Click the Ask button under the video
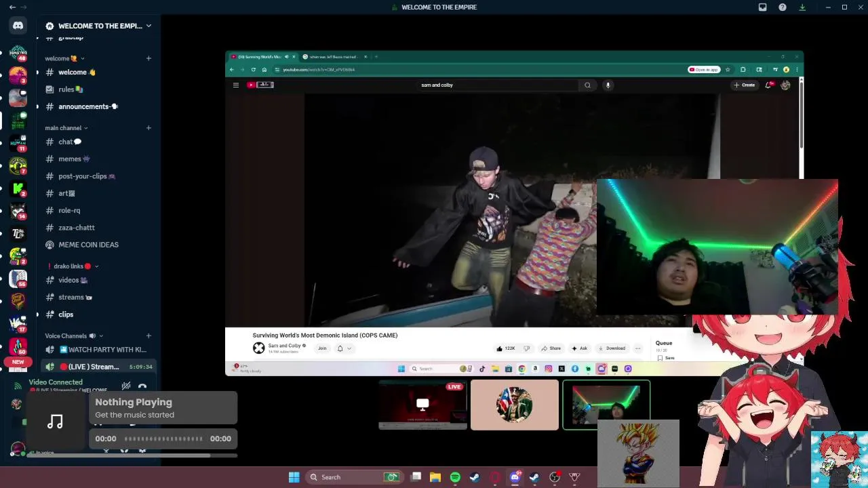Screen dimensions: 868x488 (x=579, y=348)
